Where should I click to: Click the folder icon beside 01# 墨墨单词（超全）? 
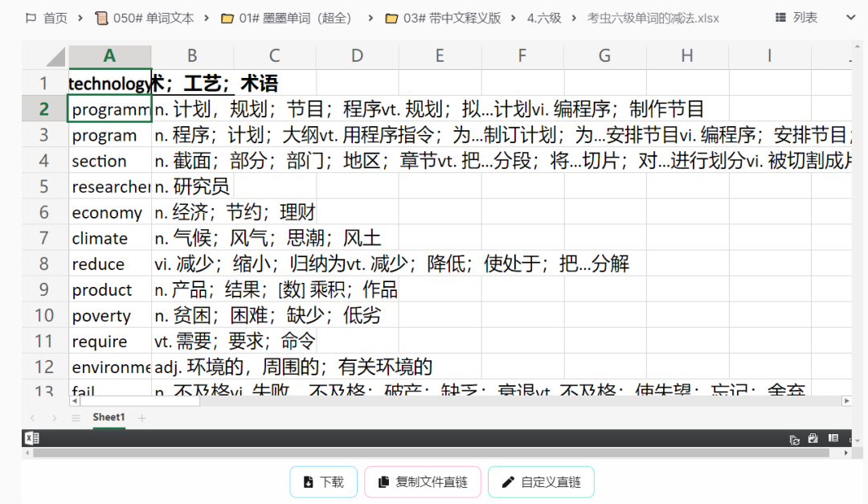point(227,17)
